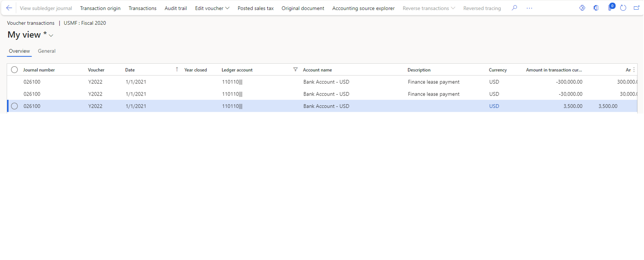The height and width of the screenshot is (260, 644).
Task: Click the 3,500.00 transaction currency amount
Action: (x=573, y=106)
